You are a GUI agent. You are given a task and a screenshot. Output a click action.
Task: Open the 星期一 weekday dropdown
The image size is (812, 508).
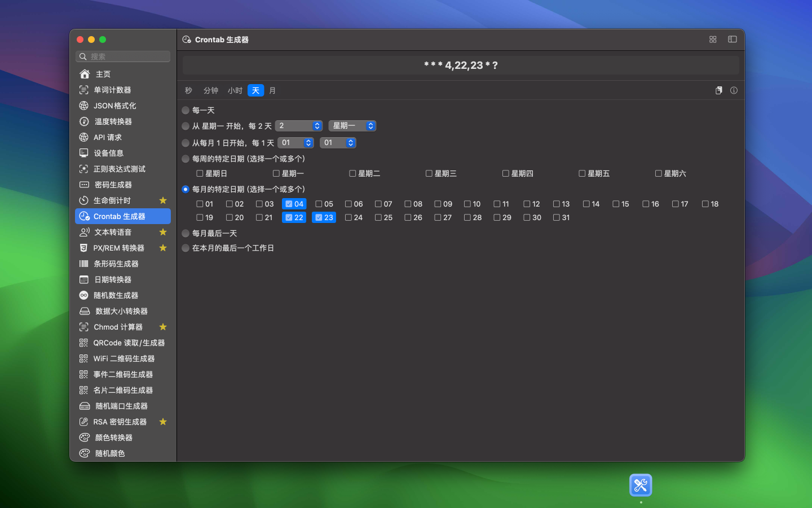(x=352, y=126)
